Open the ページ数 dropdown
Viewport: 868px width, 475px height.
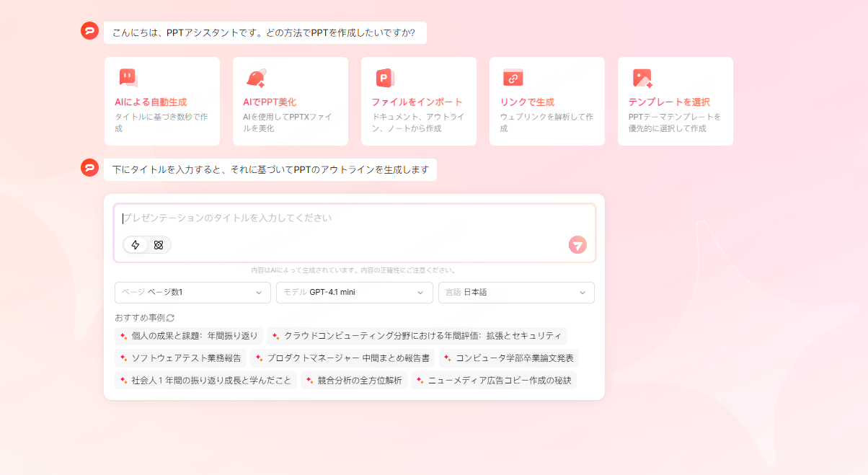(x=192, y=293)
